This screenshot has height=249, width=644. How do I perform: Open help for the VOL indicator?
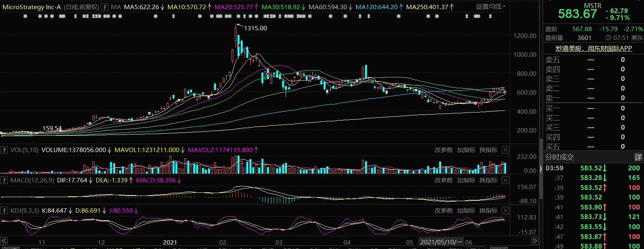tap(4, 150)
